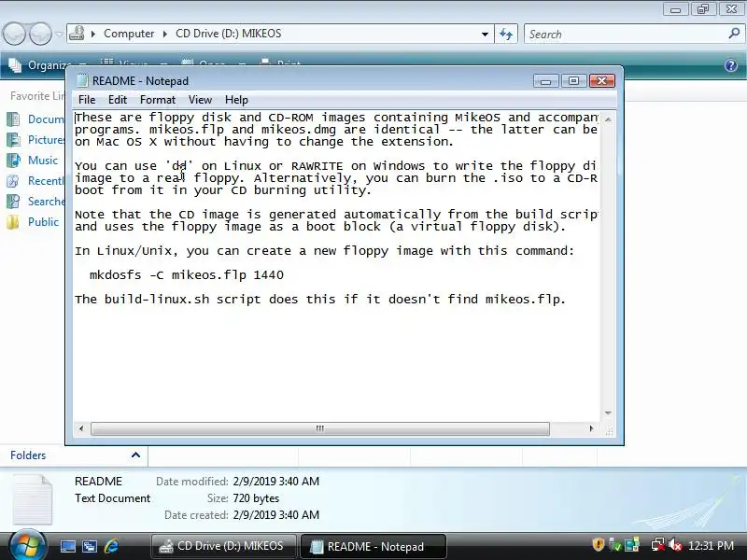
Task: Click the drive icon in the address bar
Action: pos(77,34)
